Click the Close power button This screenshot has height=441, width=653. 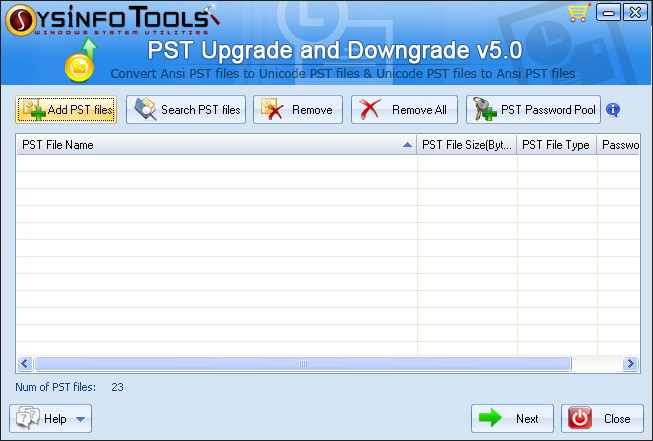click(x=602, y=419)
